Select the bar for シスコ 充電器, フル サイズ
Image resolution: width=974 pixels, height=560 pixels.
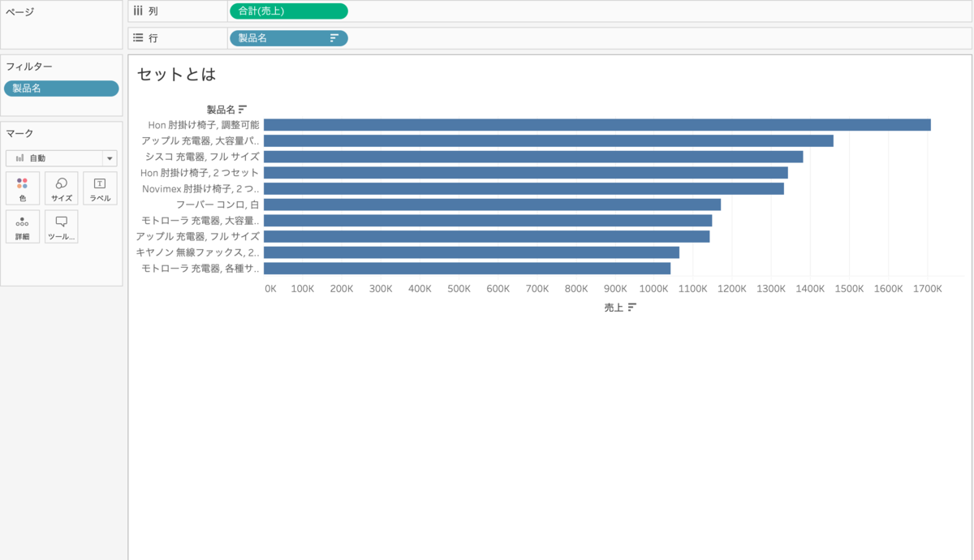coord(533,157)
